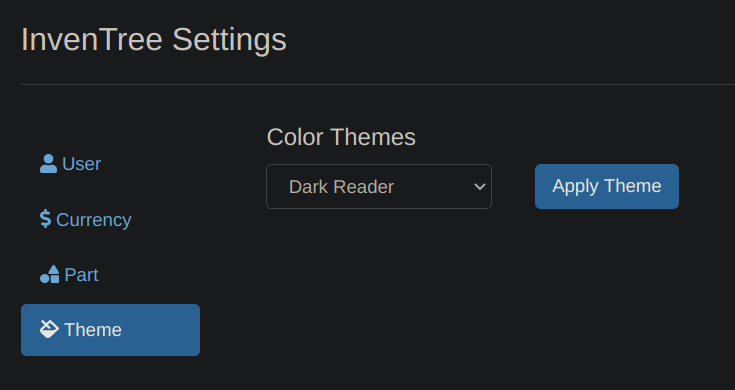The width and height of the screenshot is (735, 390).
Task: Click the word Currency in sidebar
Action: 94,220
